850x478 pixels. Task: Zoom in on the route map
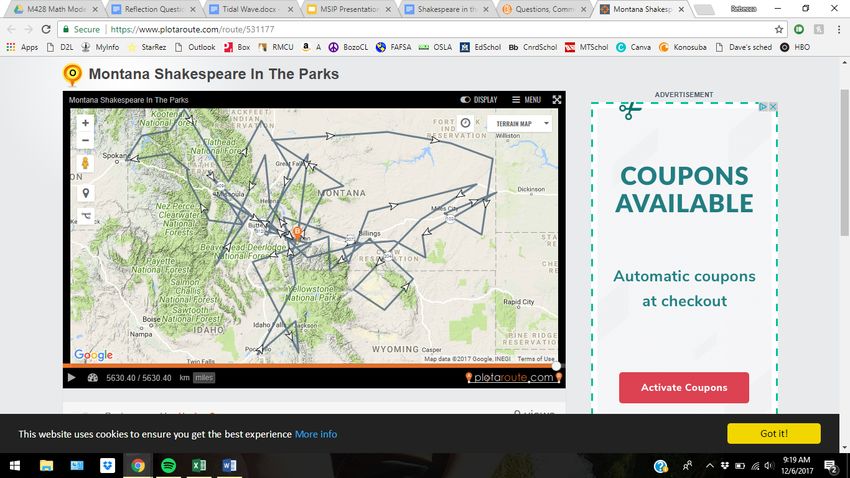coord(85,123)
